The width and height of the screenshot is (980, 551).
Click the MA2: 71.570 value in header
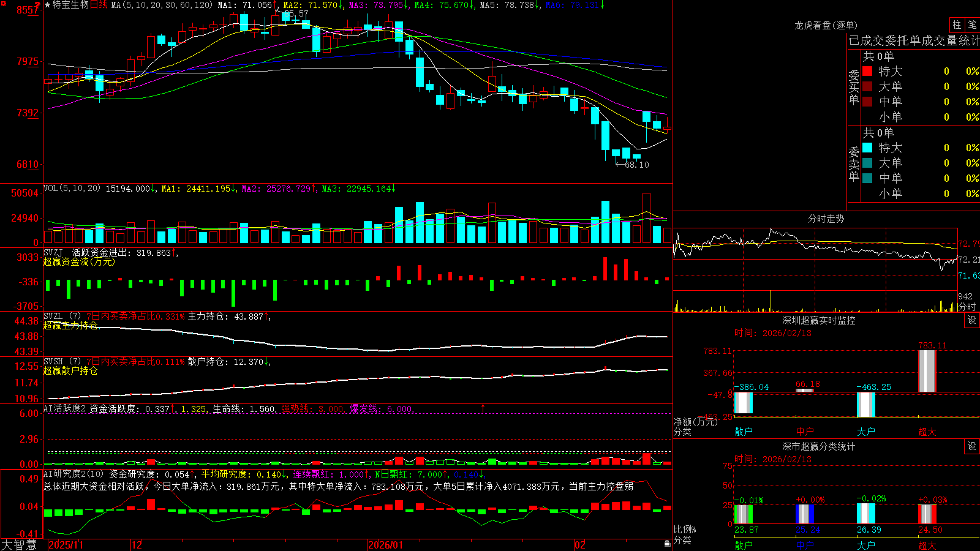coord(311,5)
